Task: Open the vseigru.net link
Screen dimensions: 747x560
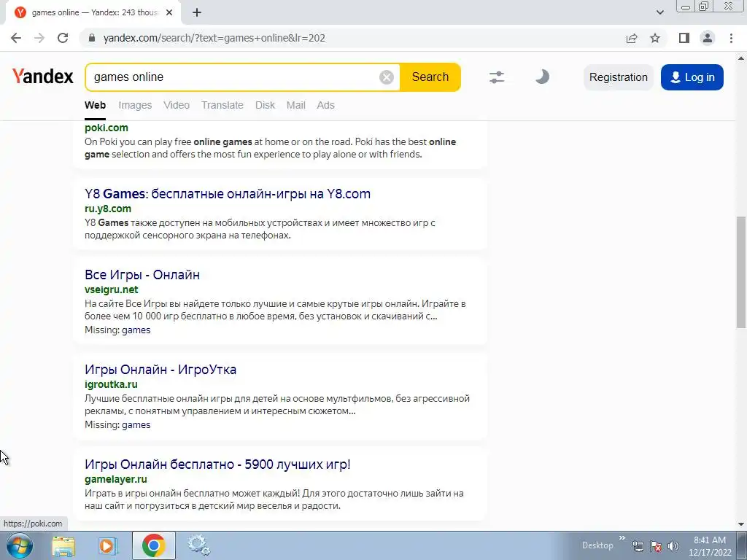Action: click(x=112, y=289)
